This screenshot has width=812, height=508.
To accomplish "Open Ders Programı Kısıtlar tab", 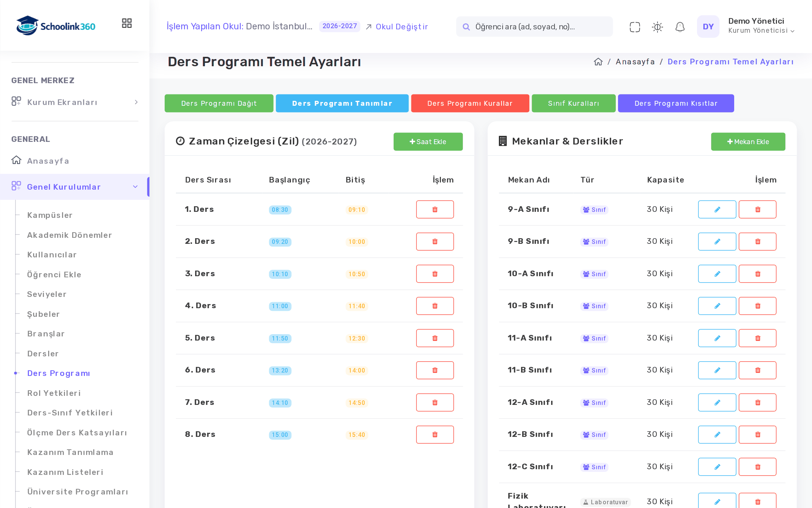I will [676, 103].
